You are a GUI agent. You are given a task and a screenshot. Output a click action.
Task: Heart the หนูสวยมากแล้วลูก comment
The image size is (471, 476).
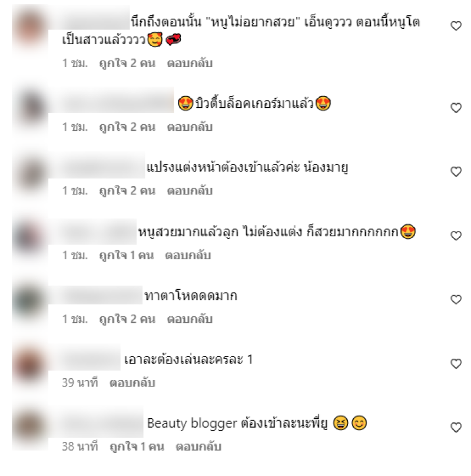[x=456, y=236]
